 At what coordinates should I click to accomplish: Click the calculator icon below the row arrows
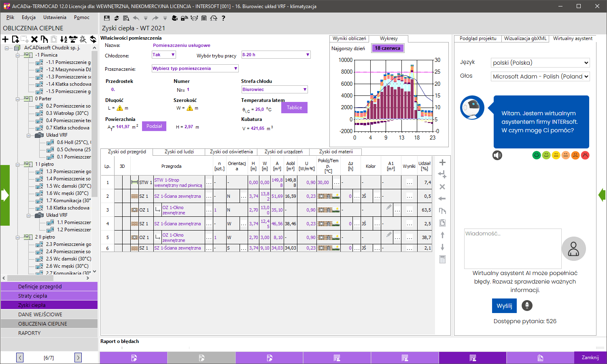[x=442, y=259]
